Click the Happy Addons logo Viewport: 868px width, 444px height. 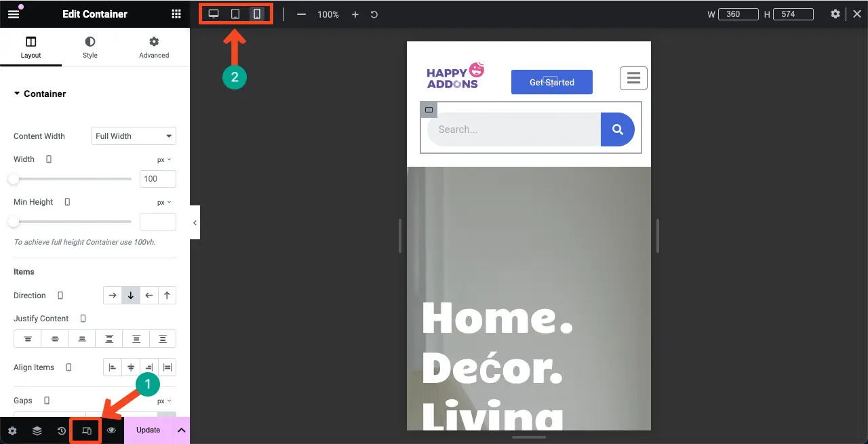pyautogui.click(x=456, y=75)
